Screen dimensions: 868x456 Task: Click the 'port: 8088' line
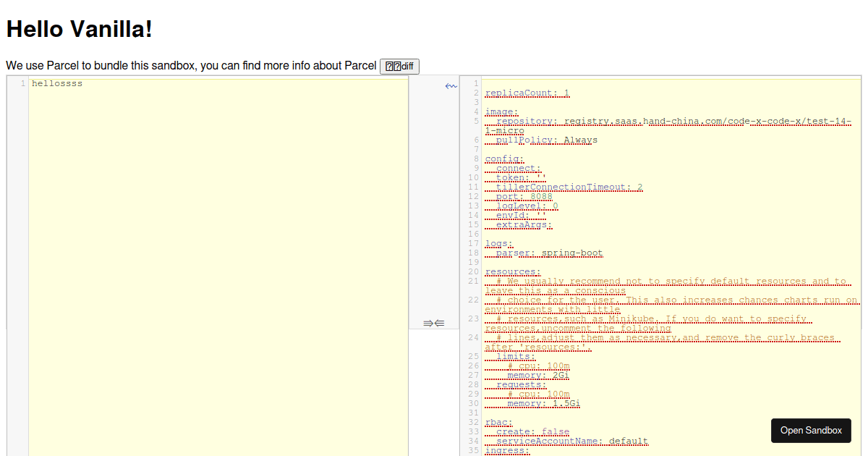[524, 196]
